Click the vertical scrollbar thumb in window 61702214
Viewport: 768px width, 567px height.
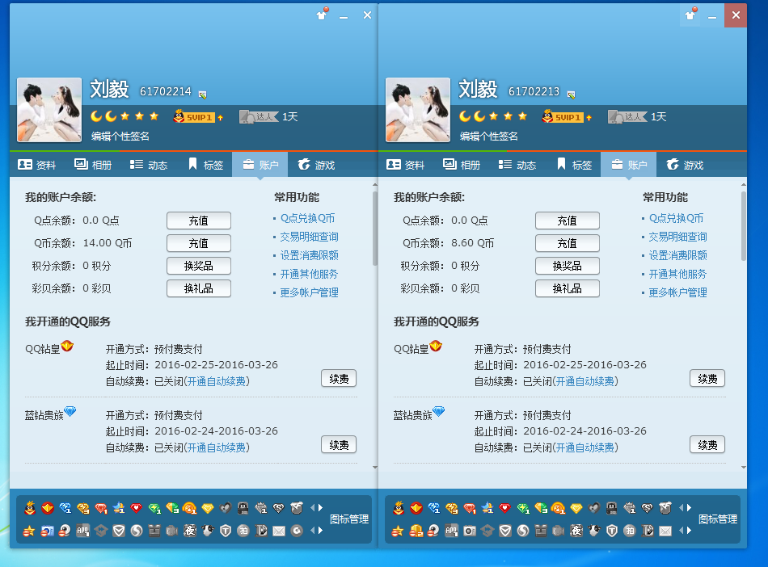[375, 228]
